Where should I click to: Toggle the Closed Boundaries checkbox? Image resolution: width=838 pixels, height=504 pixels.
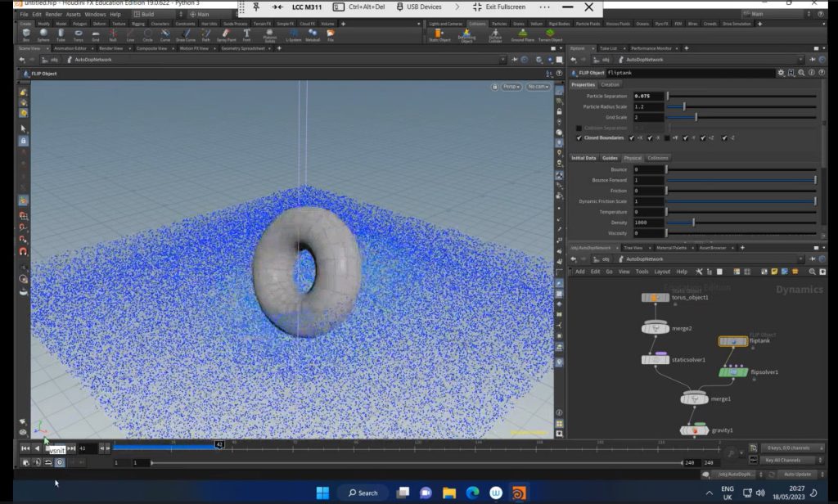coord(579,138)
